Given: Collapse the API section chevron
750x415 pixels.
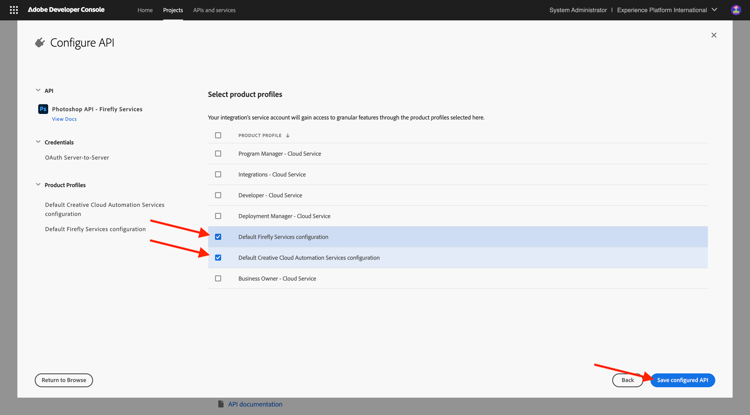Looking at the screenshot, I should point(38,90).
